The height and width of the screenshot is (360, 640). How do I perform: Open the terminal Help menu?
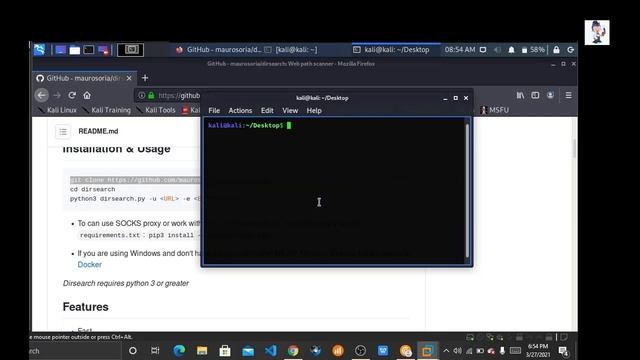pos(314,111)
